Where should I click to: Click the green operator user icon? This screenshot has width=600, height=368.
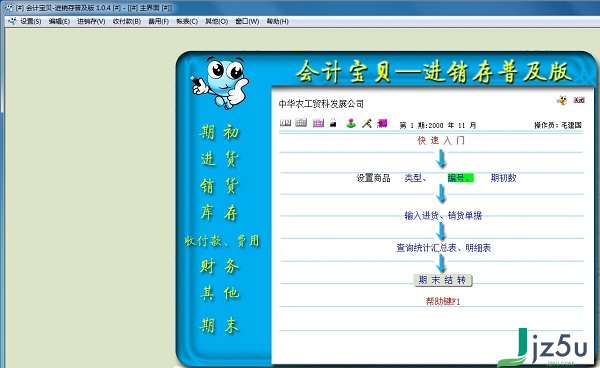pos(351,123)
